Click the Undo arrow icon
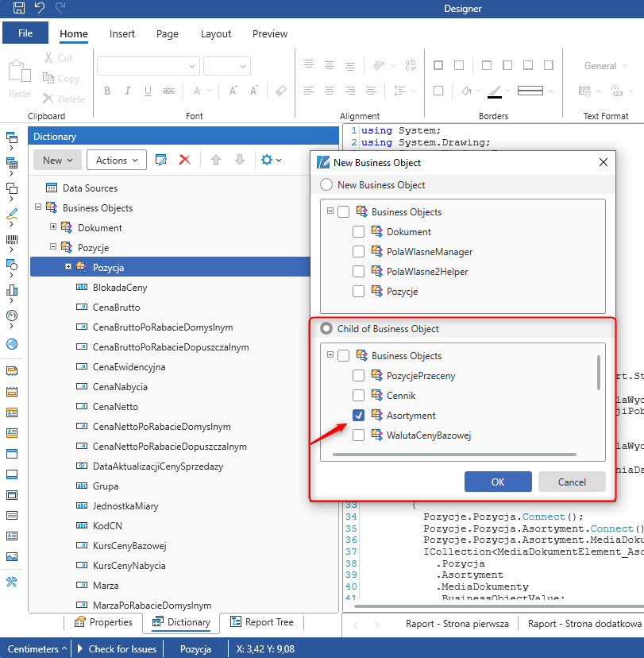 [x=40, y=8]
